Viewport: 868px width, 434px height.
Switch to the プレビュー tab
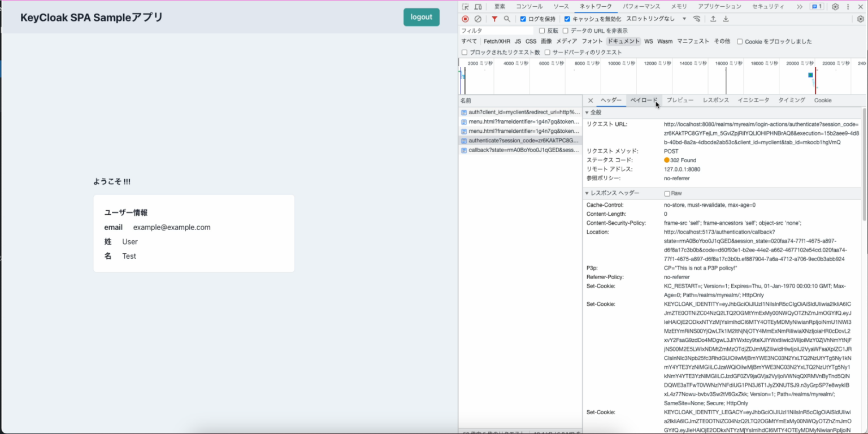[x=680, y=100]
